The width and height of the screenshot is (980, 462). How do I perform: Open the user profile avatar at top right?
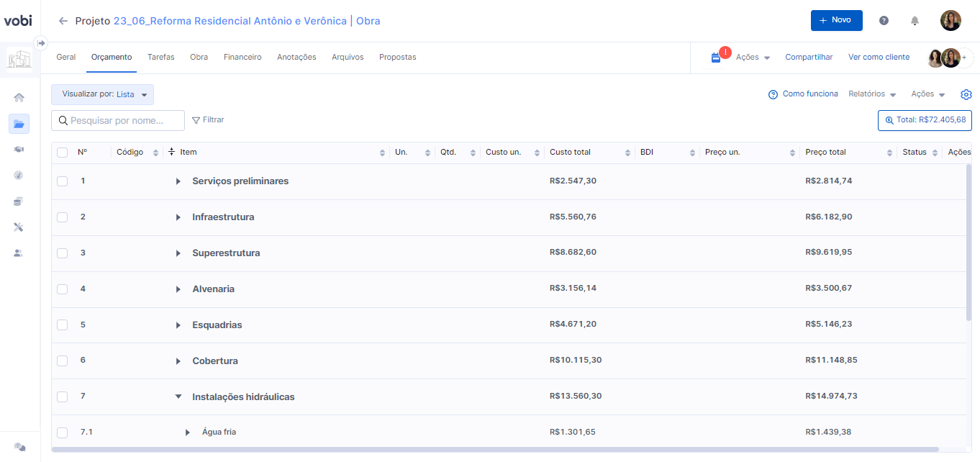tap(950, 20)
